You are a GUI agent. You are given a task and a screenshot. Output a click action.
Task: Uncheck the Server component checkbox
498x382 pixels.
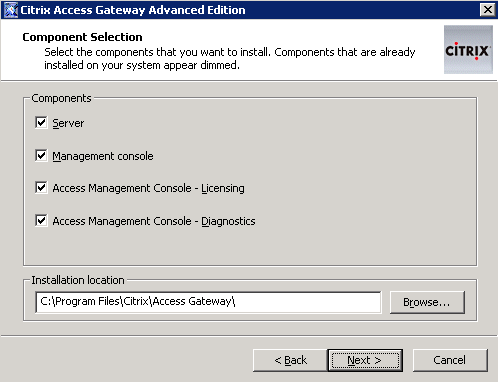pyautogui.click(x=41, y=122)
